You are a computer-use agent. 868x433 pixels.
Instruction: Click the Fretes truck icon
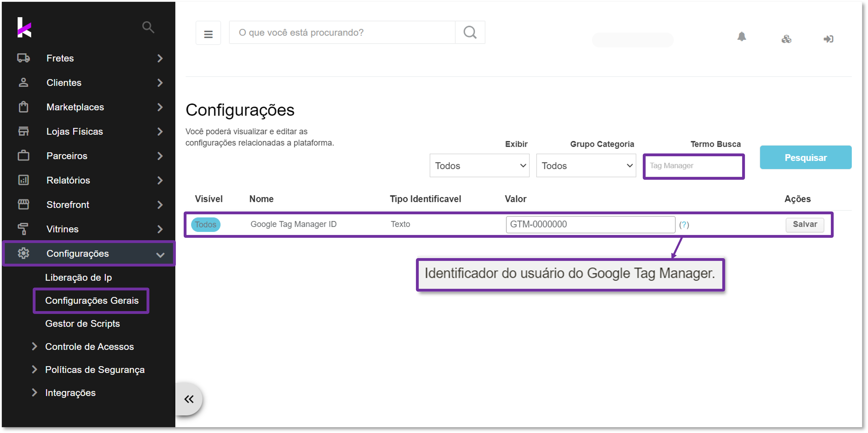tap(24, 58)
